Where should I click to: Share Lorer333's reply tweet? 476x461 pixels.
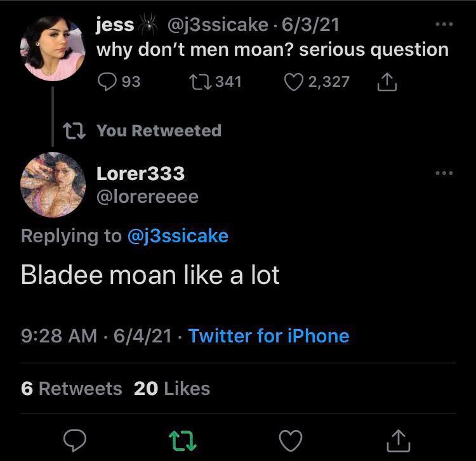click(399, 438)
